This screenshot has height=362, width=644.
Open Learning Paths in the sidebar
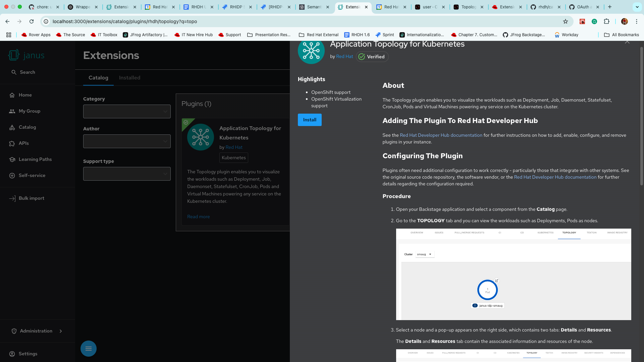coord(35,159)
